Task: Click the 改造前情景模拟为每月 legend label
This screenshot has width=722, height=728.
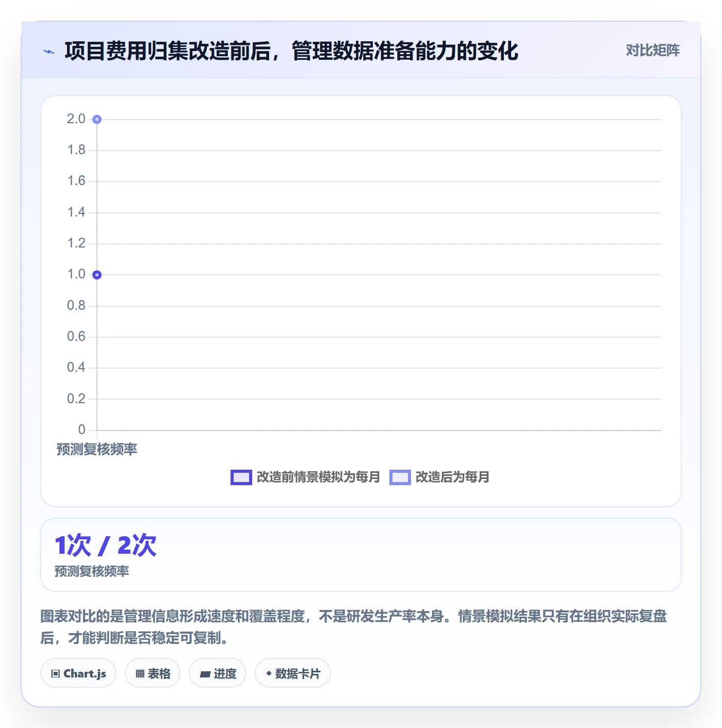Action: coord(318,477)
